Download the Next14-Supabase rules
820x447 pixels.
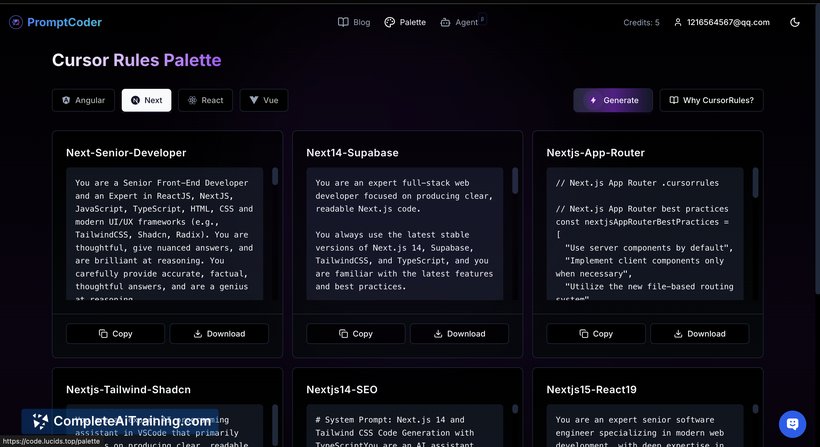point(459,334)
